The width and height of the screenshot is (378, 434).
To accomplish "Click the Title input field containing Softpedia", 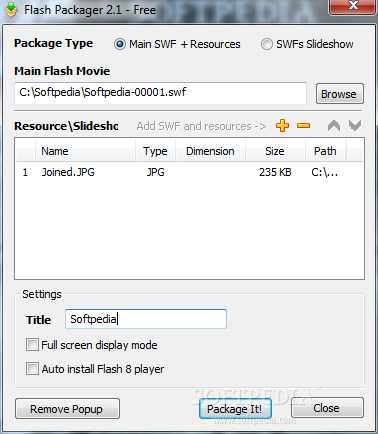I will tap(146, 319).
